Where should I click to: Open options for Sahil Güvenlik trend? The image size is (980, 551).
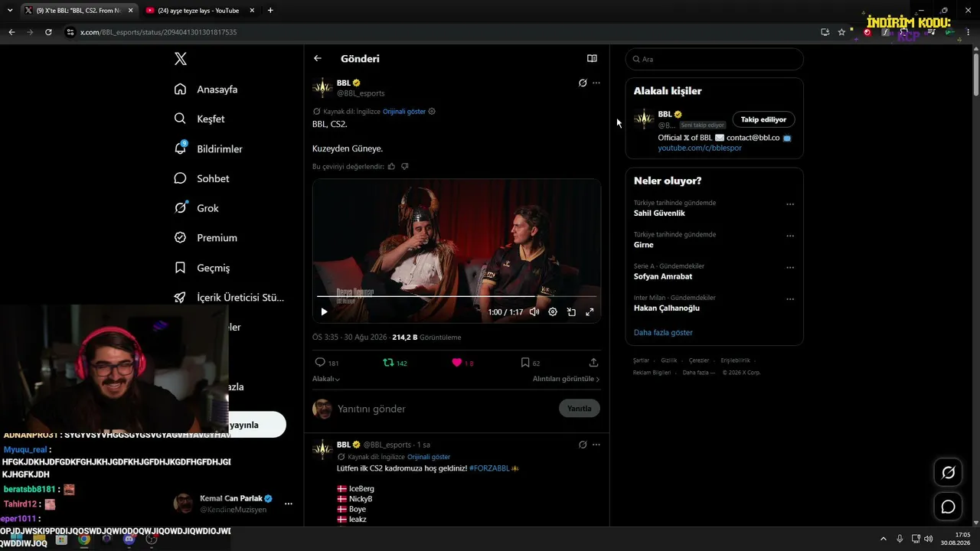pos(790,204)
